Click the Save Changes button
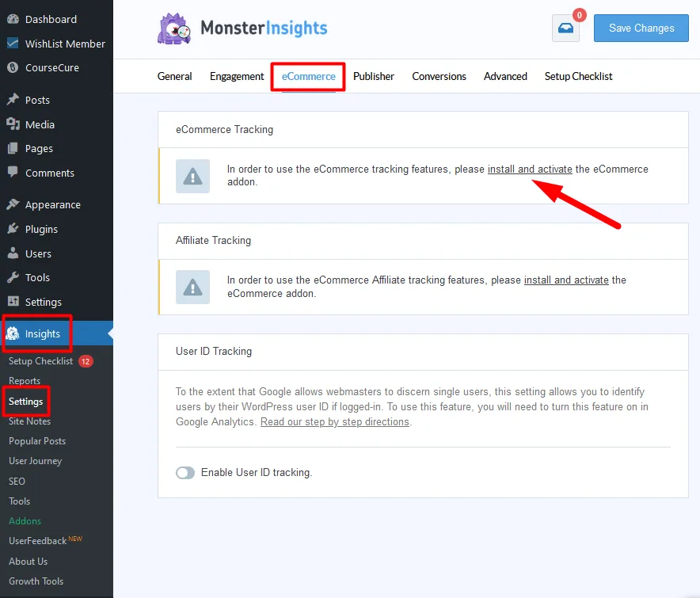This screenshot has width=700, height=598. (x=641, y=29)
